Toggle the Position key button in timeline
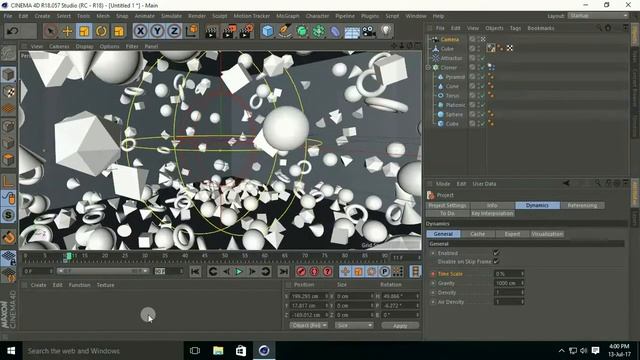The image size is (640, 360). click(345, 271)
